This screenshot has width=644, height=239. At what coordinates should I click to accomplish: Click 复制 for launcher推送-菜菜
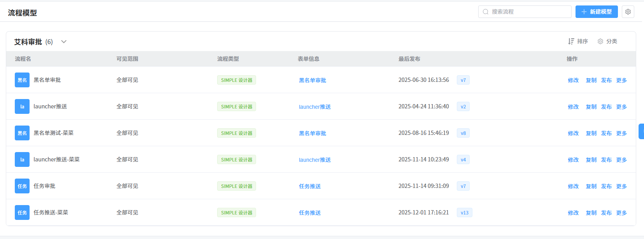click(591, 160)
